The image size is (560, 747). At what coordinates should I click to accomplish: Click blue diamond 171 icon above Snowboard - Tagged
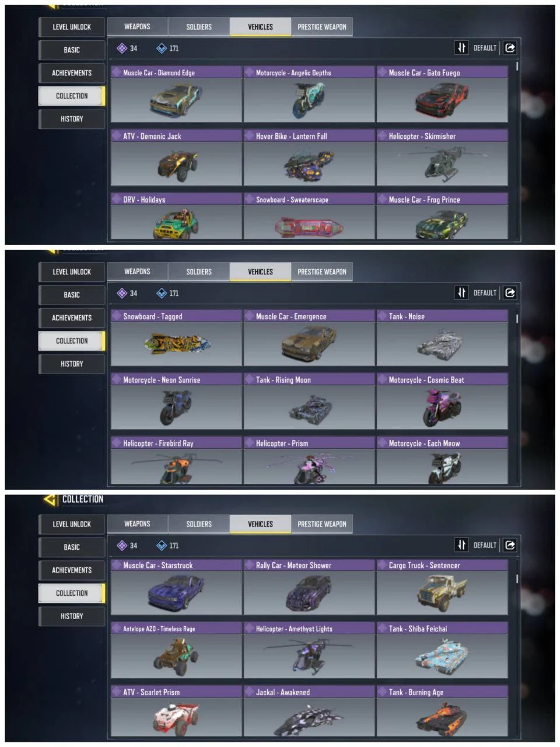click(162, 294)
